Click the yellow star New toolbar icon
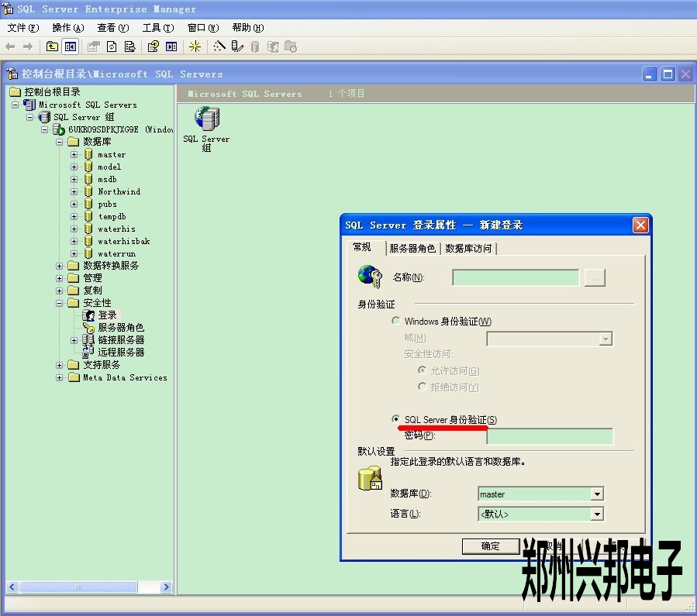Viewport: 697px width, 616px height. (195, 46)
